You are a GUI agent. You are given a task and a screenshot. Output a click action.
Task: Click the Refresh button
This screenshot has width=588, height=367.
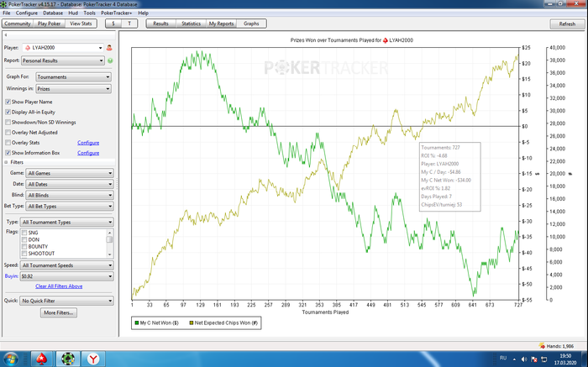tap(567, 24)
